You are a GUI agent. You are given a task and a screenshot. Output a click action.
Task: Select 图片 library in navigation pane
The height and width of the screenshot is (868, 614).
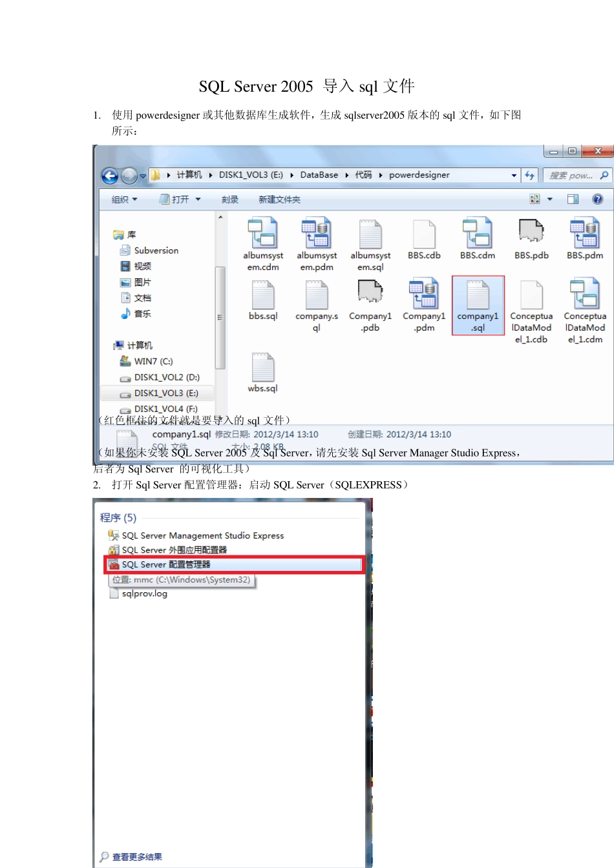pyautogui.click(x=136, y=282)
